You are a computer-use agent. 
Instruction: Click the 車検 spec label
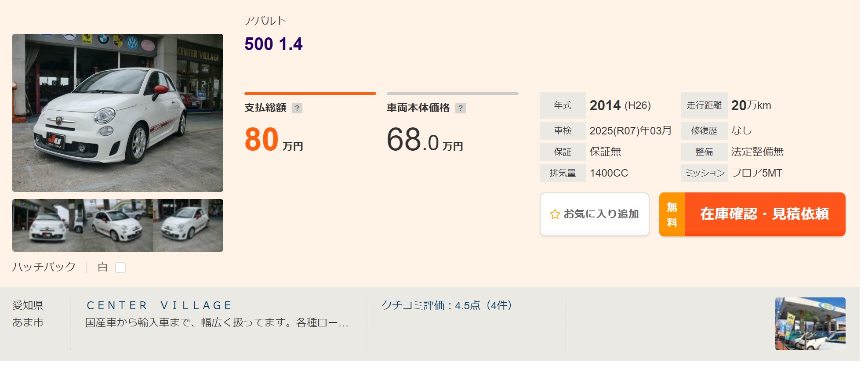pyautogui.click(x=563, y=131)
